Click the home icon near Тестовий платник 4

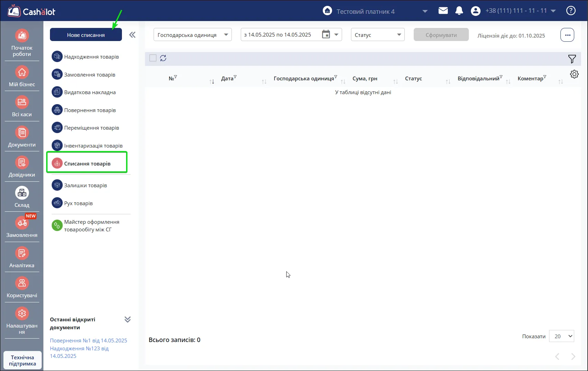[327, 11]
